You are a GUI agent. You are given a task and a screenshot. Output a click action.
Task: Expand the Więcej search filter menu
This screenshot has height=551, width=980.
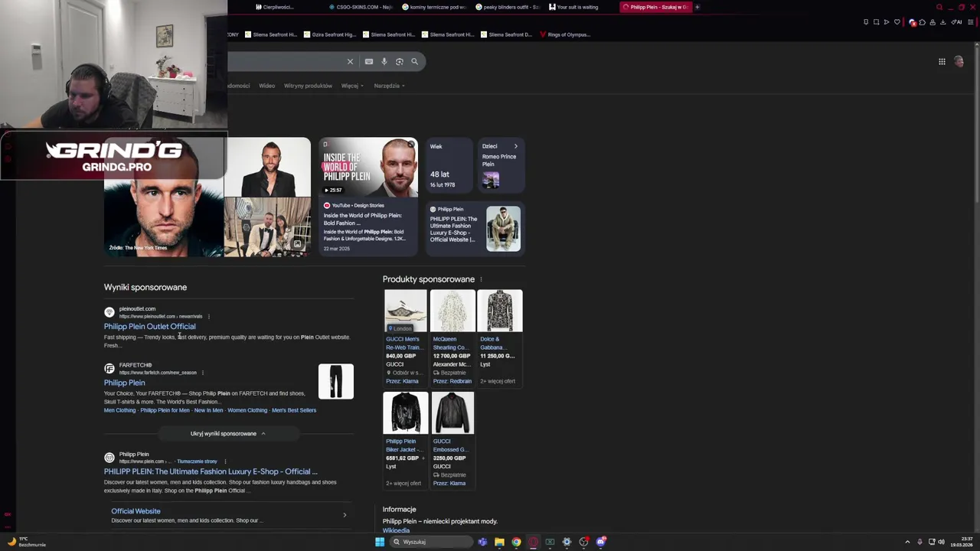[x=352, y=86]
